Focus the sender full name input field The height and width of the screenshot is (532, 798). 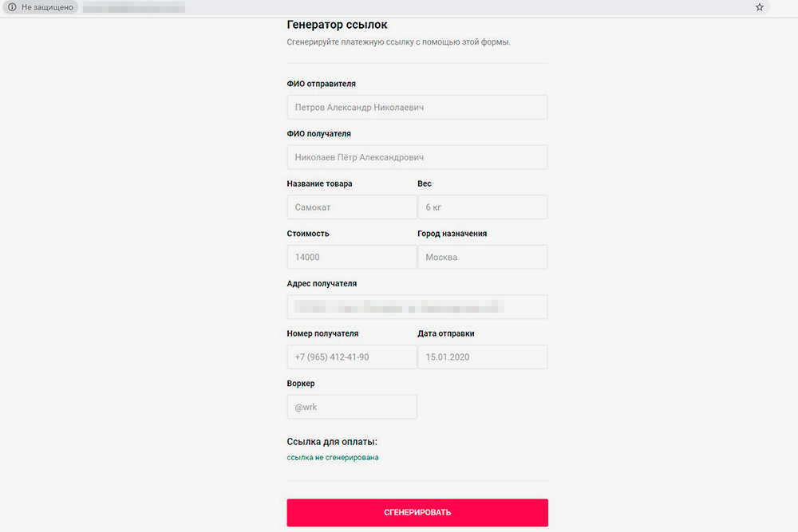tap(417, 107)
